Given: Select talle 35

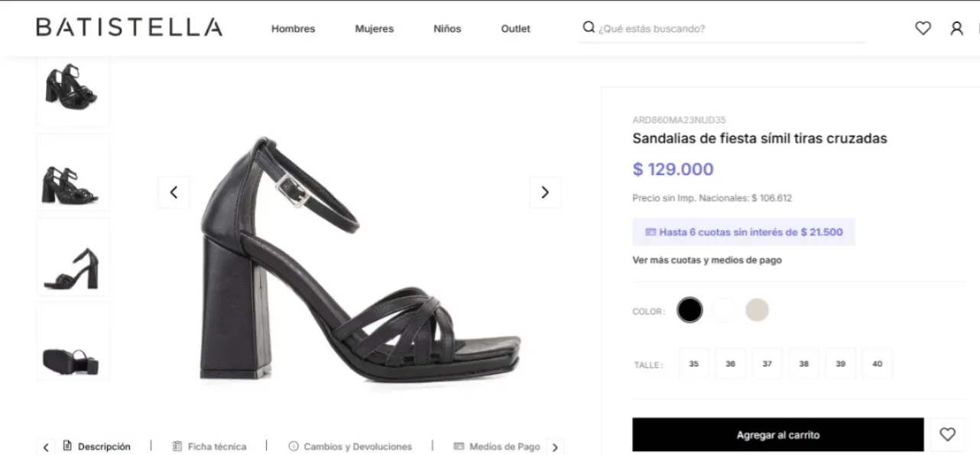Looking at the screenshot, I should tap(693, 363).
